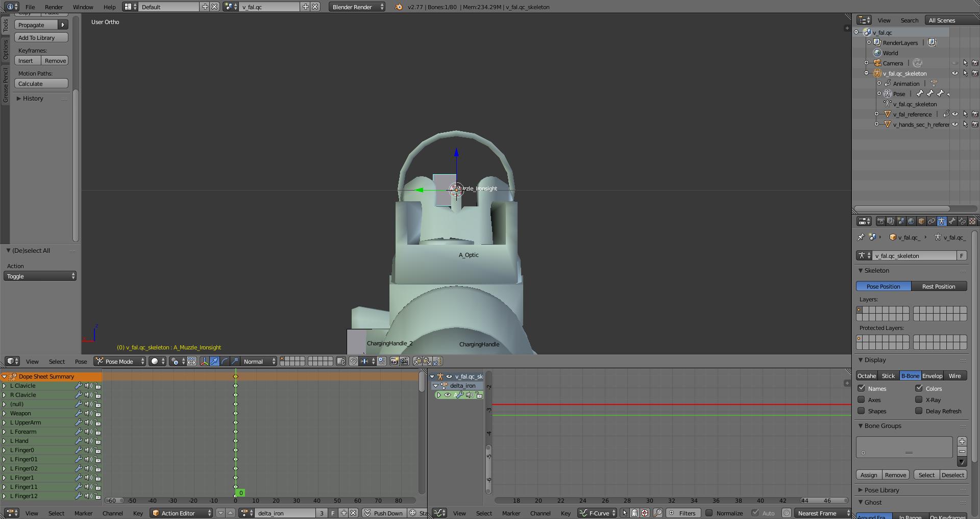Enable the Shapes display checkbox
The height and width of the screenshot is (519, 980).
tap(862, 411)
